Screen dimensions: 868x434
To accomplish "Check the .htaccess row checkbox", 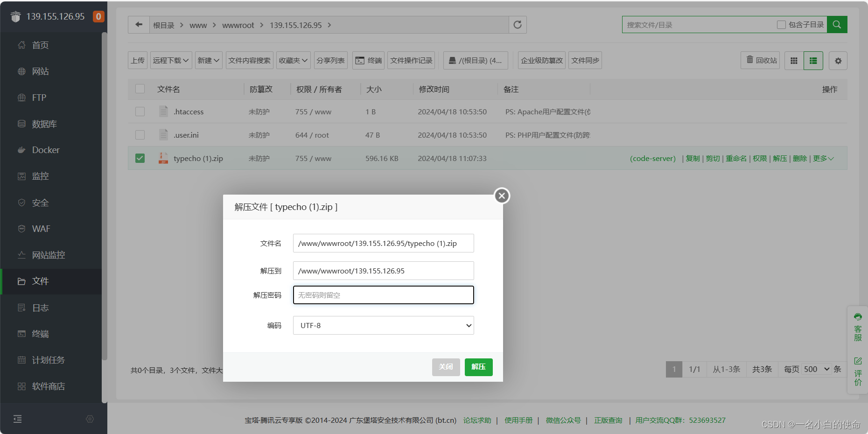I will [140, 112].
